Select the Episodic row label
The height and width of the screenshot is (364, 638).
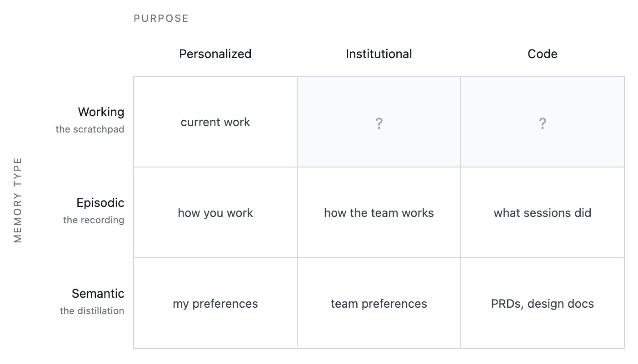(100, 203)
